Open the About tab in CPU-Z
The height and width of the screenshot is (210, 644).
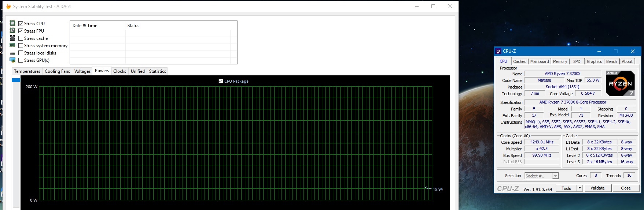(627, 61)
